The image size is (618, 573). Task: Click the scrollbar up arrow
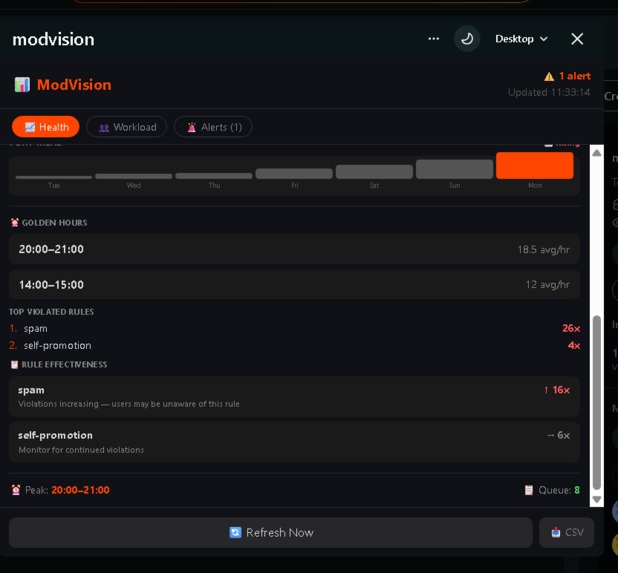click(x=597, y=153)
